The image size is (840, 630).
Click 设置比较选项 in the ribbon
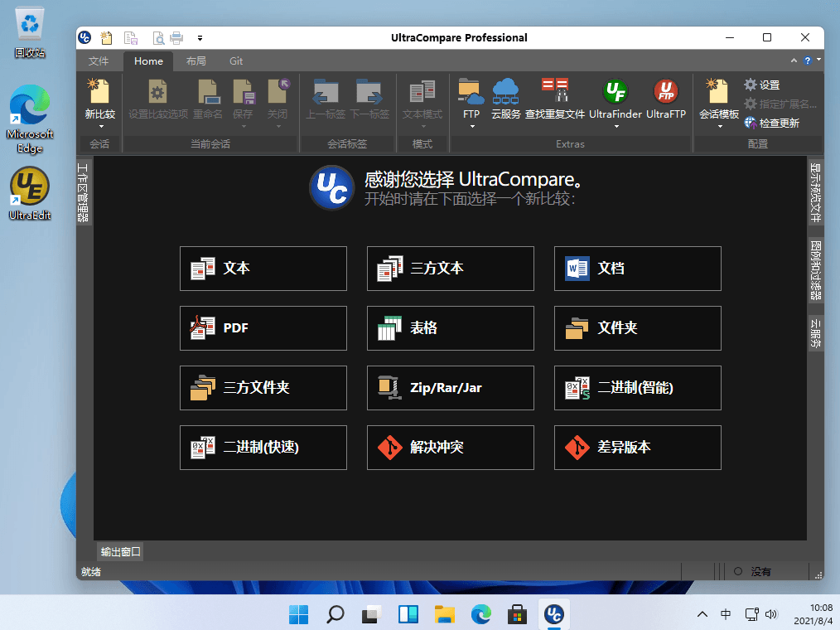click(x=158, y=99)
